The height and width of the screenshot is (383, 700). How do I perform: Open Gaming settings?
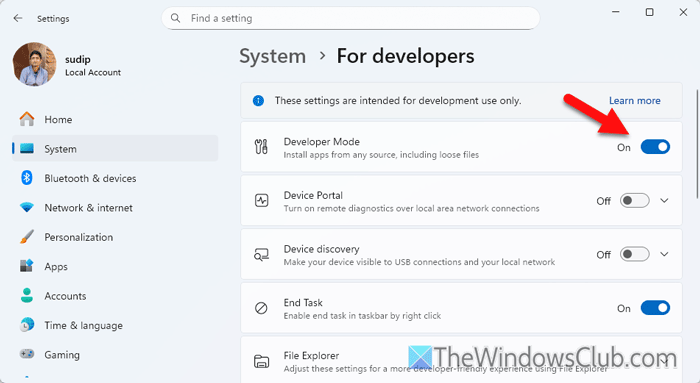point(115,354)
